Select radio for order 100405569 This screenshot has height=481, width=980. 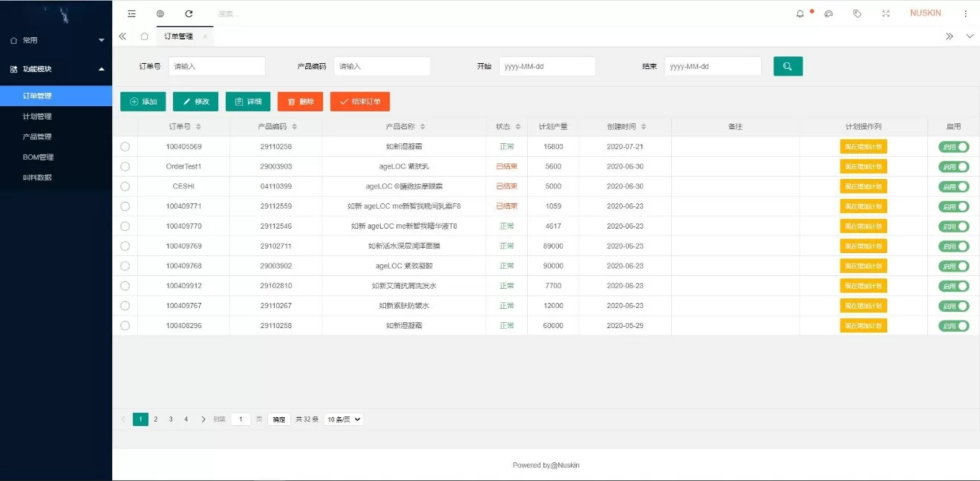(125, 147)
